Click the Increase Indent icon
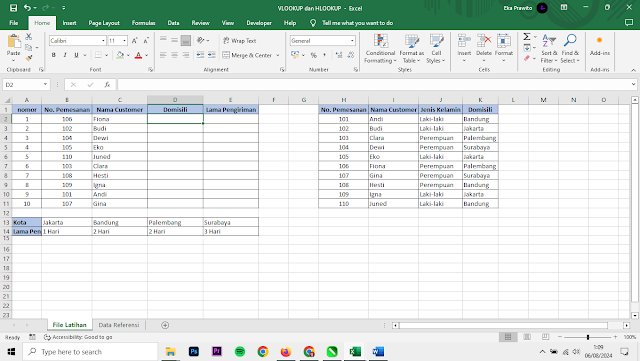This screenshot has height=361, width=640. coord(211,55)
